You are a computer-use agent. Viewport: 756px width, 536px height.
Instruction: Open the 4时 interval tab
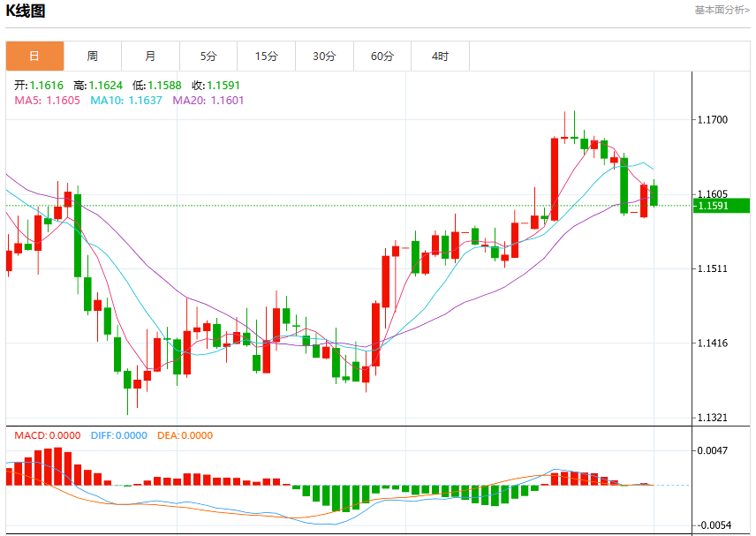coord(440,56)
